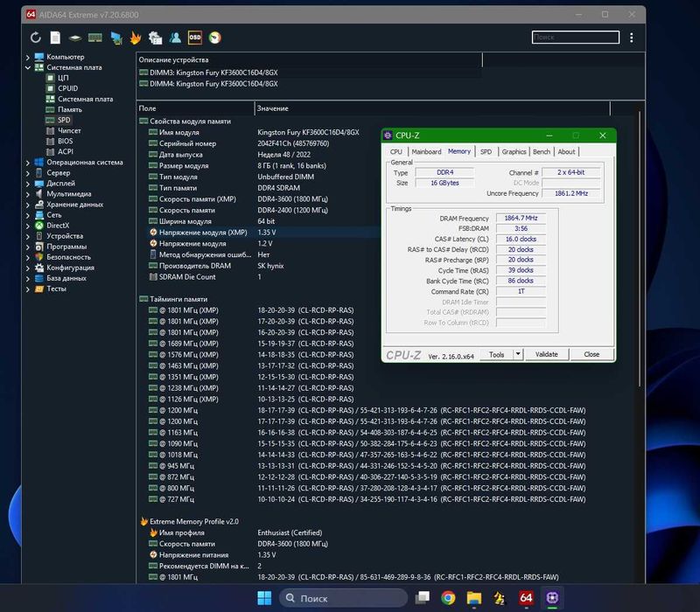Screen dimensions: 700x612
Task: Open the Mainboard tab in CPU-Z
Action: (426, 151)
